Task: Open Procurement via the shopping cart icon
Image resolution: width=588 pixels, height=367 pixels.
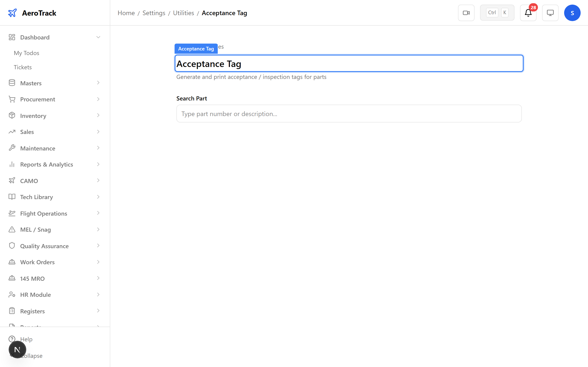Action: point(12,99)
